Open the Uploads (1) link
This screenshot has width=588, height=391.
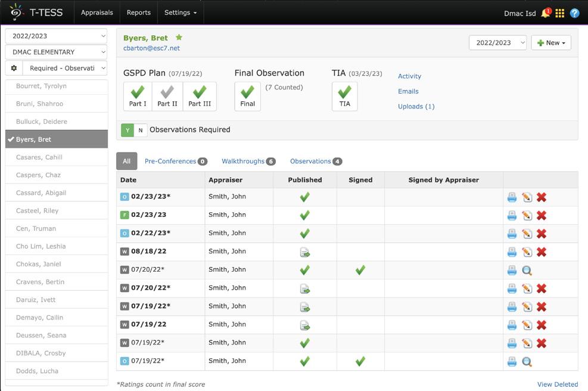click(x=416, y=107)
